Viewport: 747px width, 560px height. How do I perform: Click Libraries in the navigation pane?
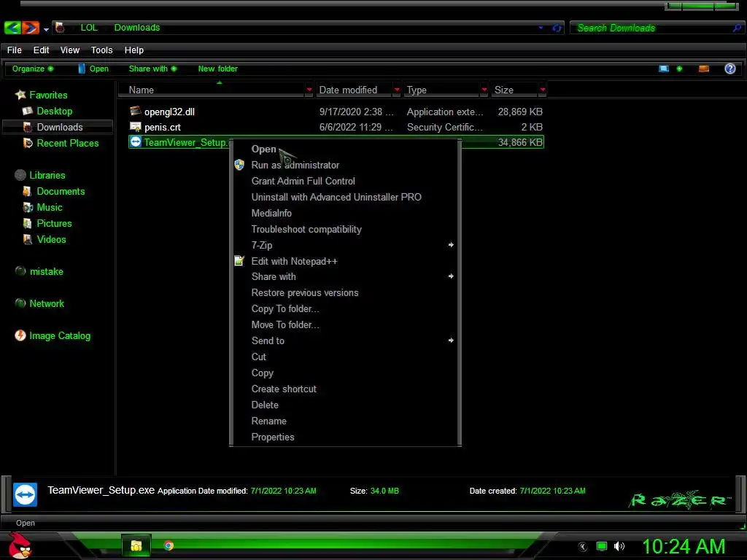coord(47,175)
